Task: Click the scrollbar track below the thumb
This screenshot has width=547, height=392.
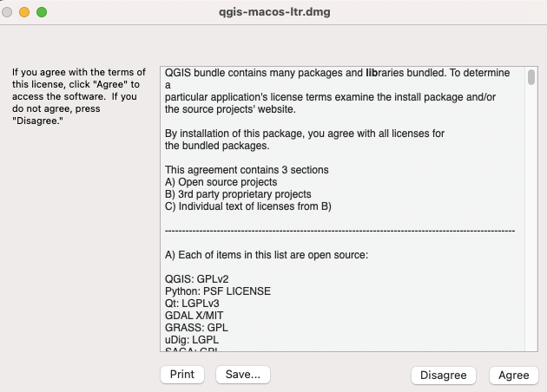Action: (x=531, y=216)
